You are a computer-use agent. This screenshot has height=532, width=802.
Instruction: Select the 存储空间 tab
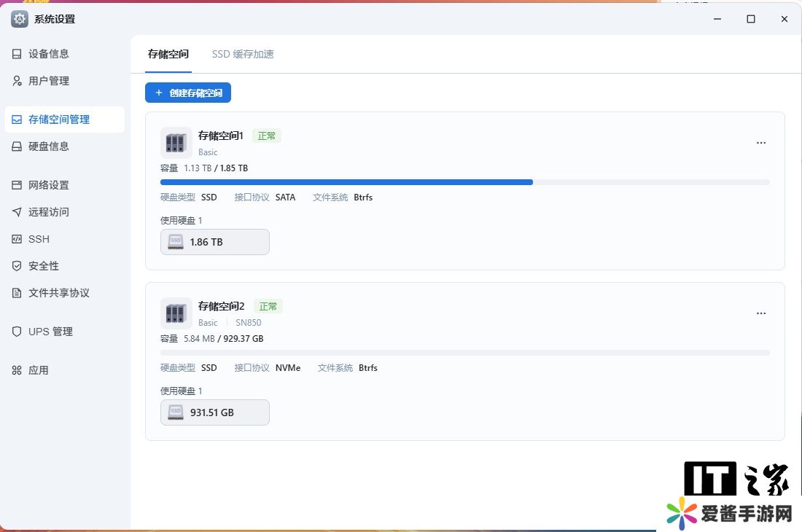point(168,54)
